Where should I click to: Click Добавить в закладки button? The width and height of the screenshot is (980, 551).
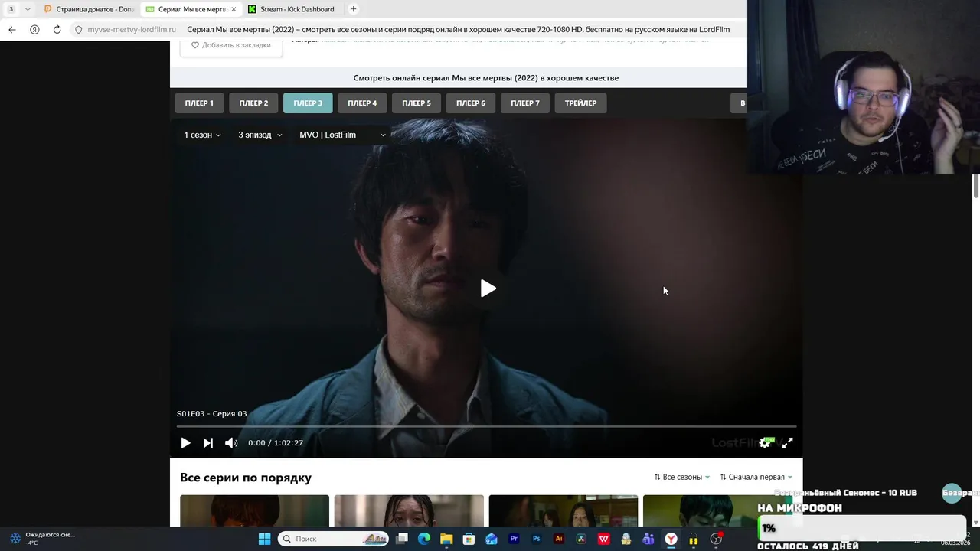pos(231,46)
